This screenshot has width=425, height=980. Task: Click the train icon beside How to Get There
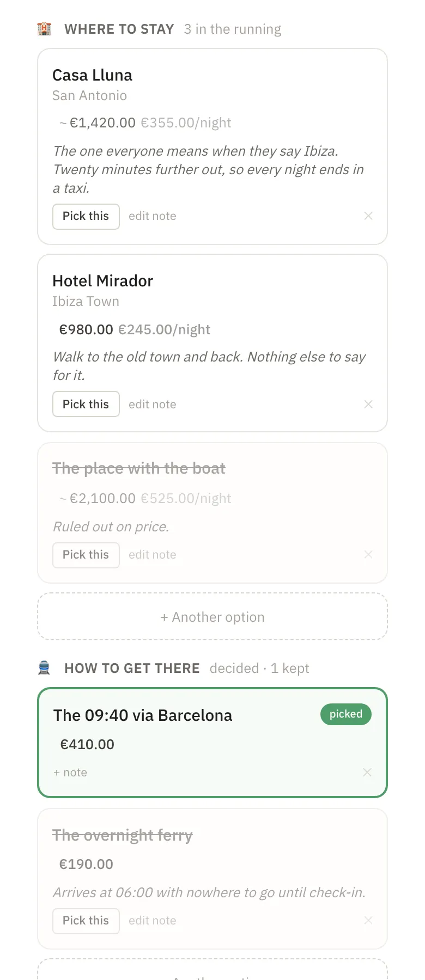(44, 668)
